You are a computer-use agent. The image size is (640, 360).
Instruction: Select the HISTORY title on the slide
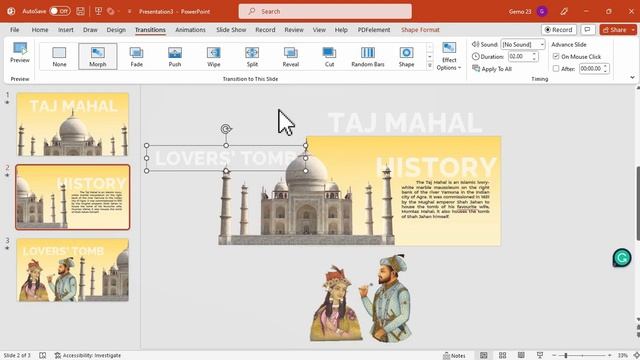[436, 167]
